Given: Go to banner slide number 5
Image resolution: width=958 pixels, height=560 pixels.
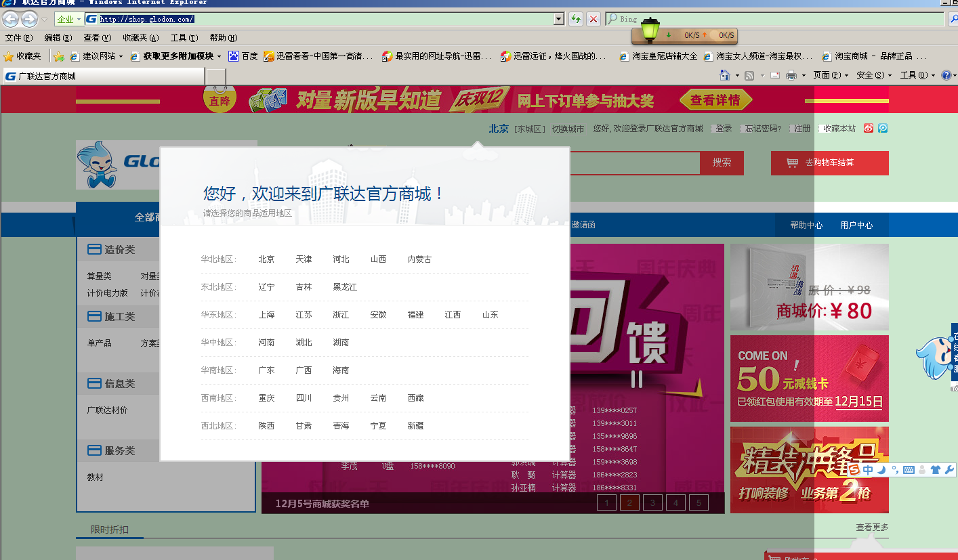Looking at the screenshot, I should tap(699, 502).
